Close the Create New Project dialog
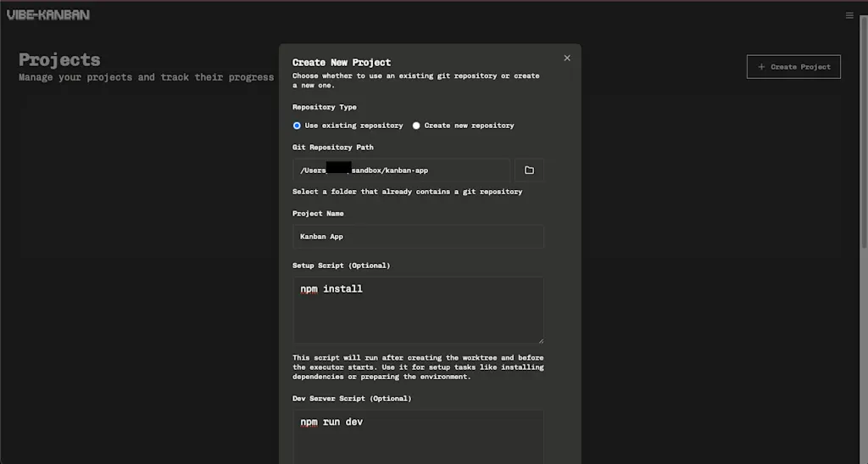The width and height of the screenshot is (868, 464). click(567, 58)
